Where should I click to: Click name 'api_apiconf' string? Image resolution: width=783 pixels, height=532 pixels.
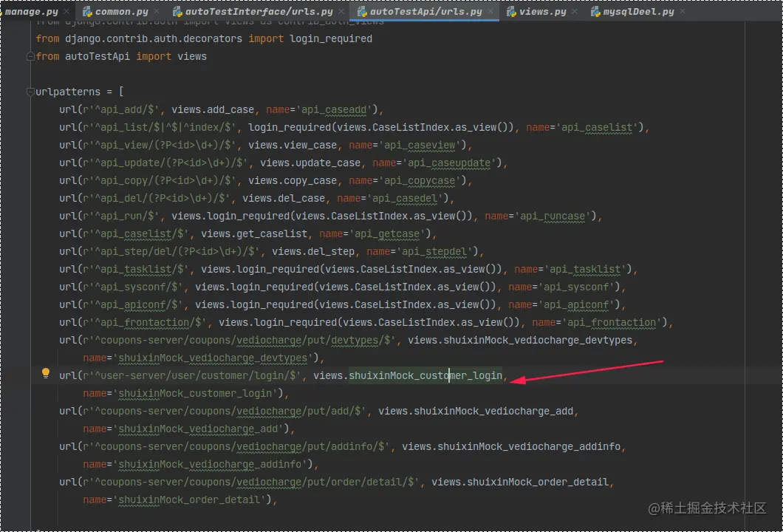[576, 304]
